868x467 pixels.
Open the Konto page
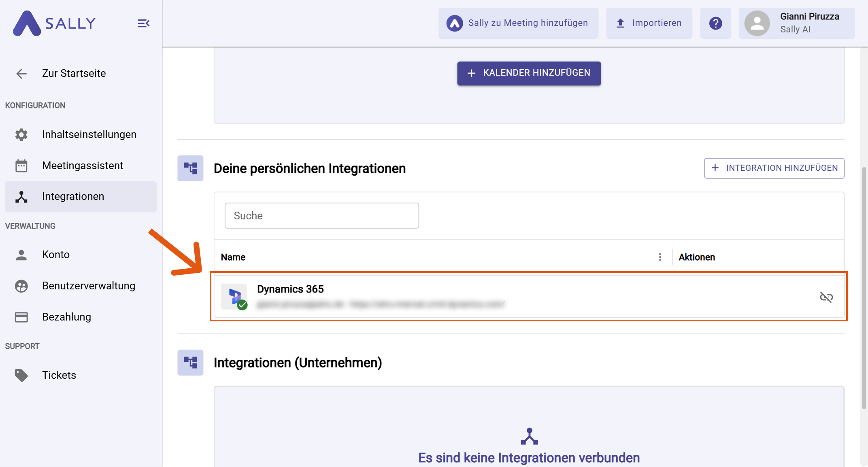pos(81,255)
